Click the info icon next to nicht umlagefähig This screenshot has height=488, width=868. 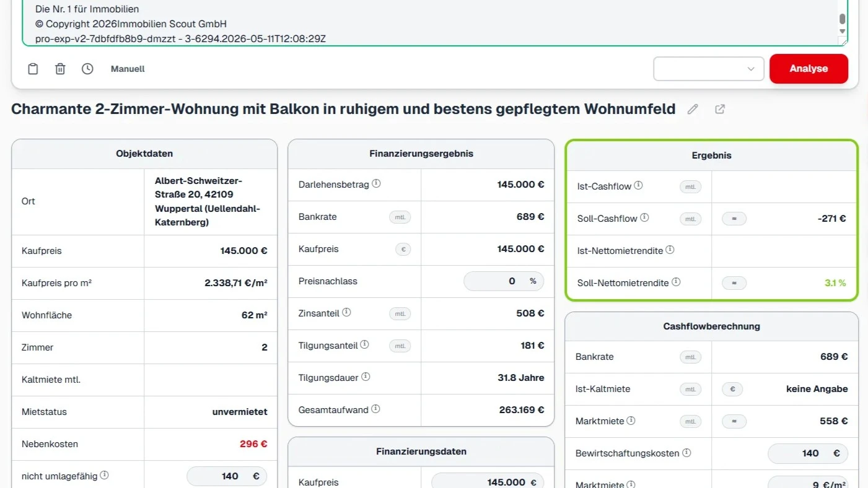[x=104, y=475]
